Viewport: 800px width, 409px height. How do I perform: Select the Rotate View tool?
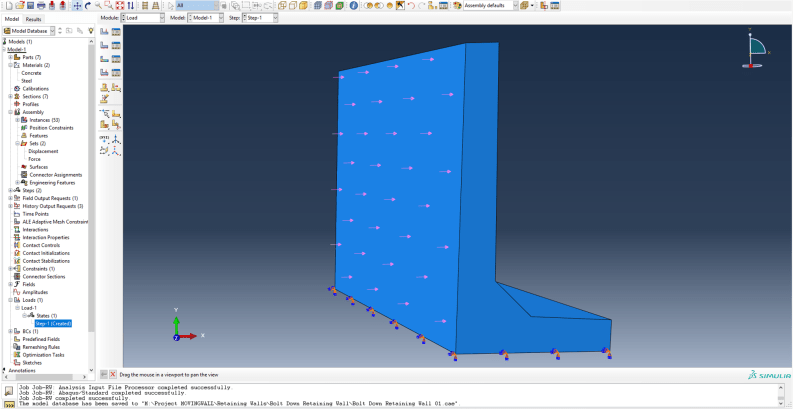tap(88, 6)
